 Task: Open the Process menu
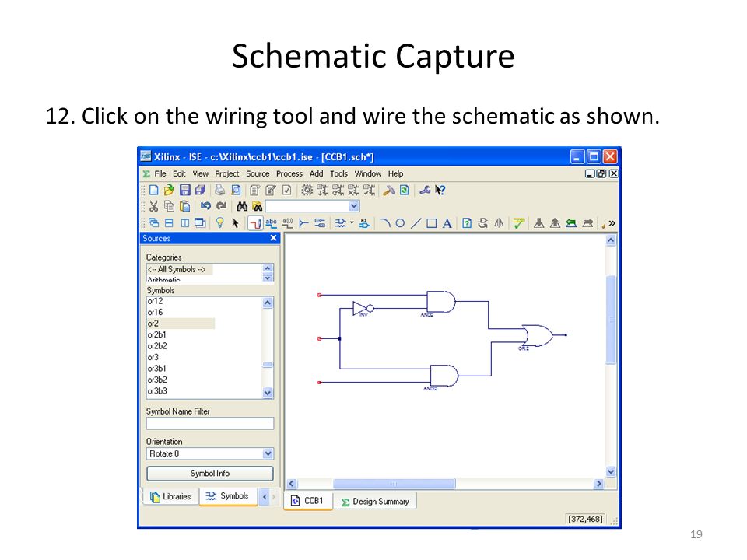pyautogui.click(x=289, y=173)
